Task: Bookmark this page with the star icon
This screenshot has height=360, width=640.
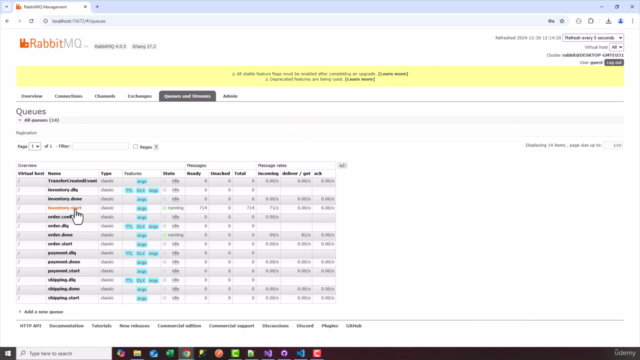Action: coord(562,21)
